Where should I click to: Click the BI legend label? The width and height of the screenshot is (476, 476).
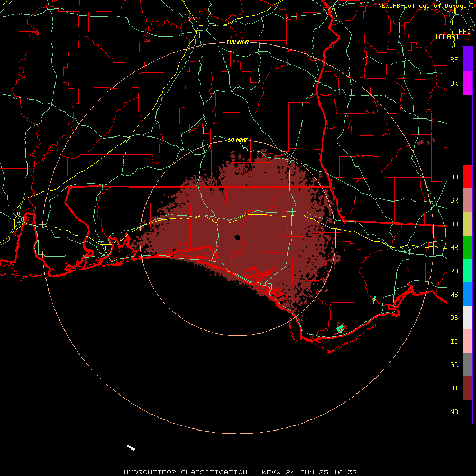(x=454, y=388)
